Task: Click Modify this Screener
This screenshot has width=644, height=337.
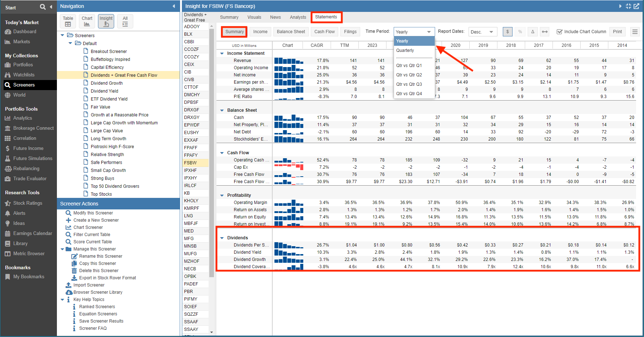Action: point(93,213)
